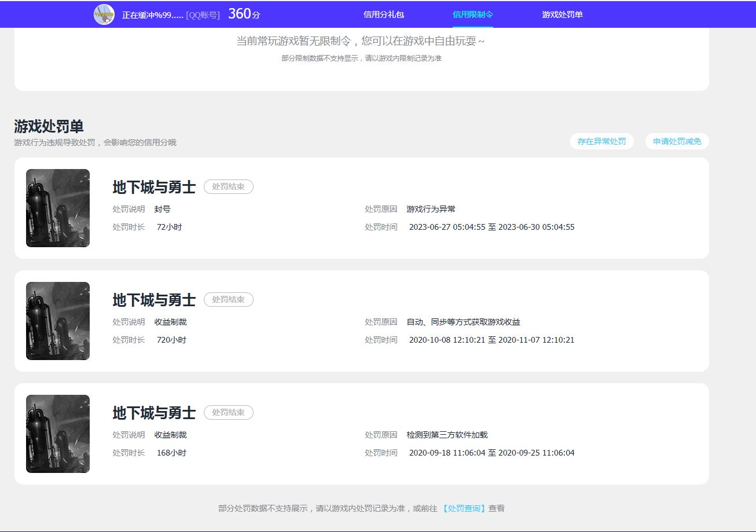Click 处罚结束 badge in the 封号 card

click(229, 187)
